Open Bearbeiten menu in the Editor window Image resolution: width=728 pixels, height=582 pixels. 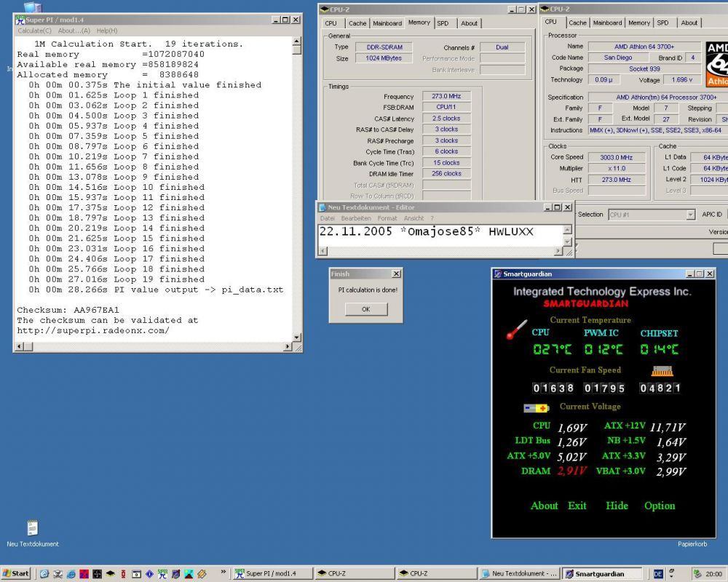[x=356, y=218]
